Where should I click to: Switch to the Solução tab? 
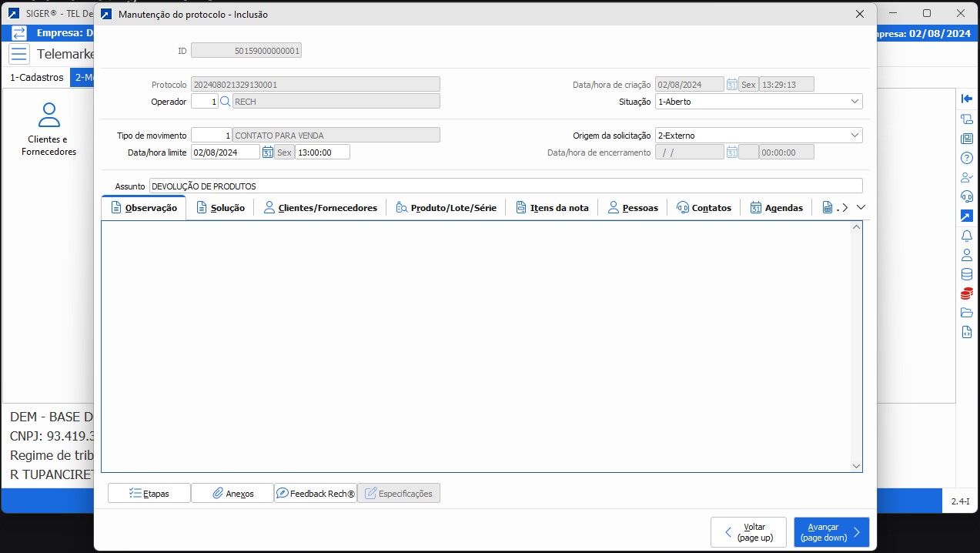click(221, 208)
